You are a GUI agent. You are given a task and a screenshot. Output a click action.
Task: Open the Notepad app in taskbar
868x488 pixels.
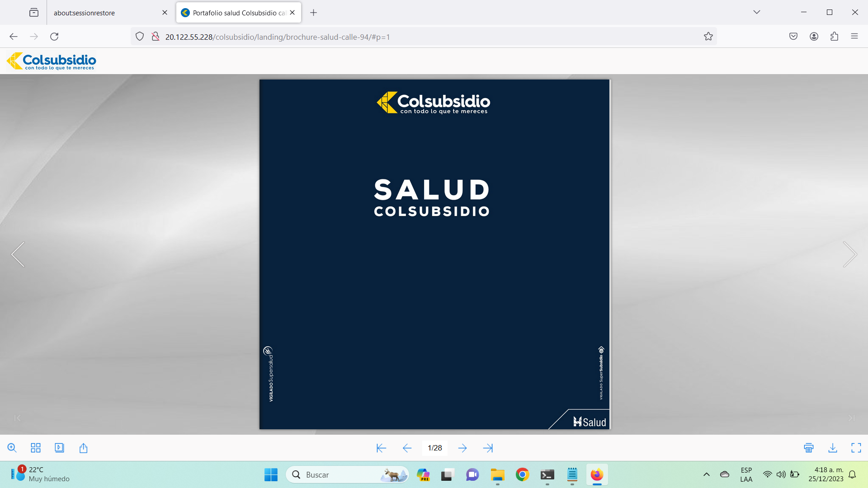[x=572, y=475]
